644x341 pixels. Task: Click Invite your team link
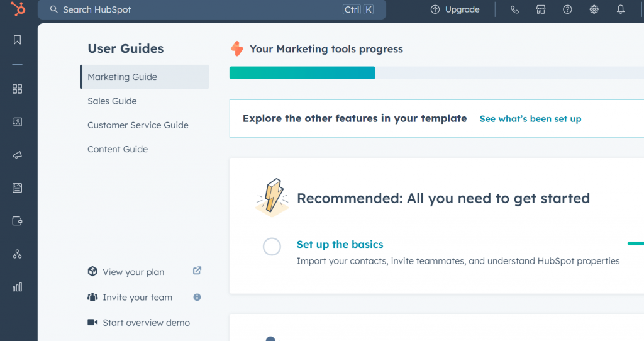[x=137, y=298]
